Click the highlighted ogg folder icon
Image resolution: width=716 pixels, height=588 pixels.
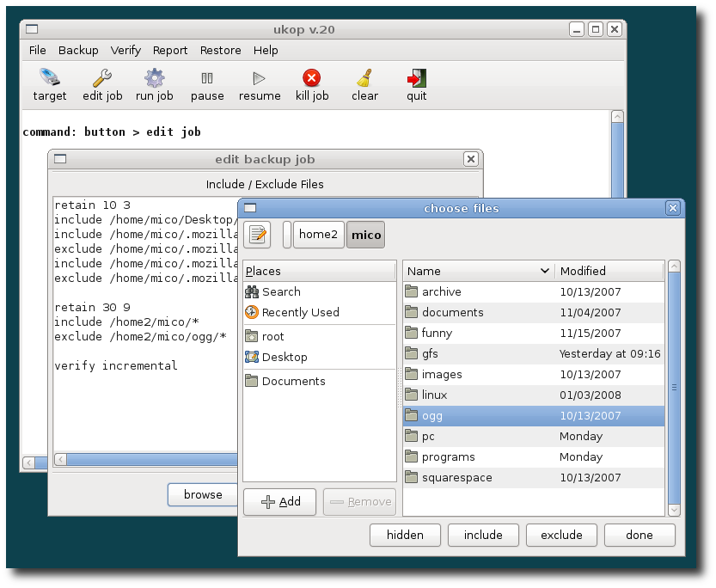coord(412,415)
